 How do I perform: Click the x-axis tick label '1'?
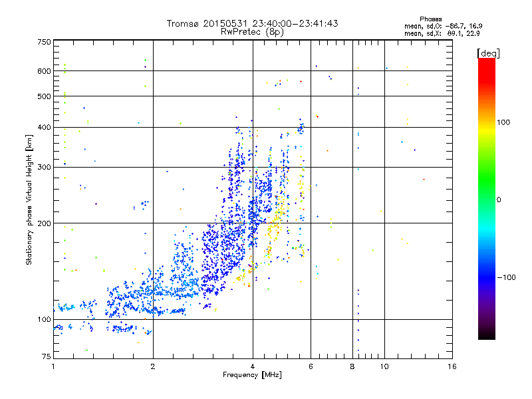tap(53, 366)
